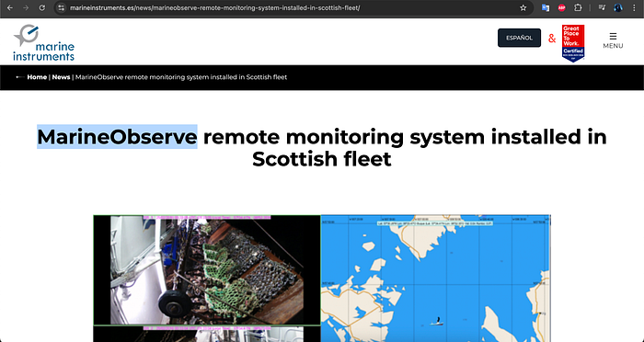Image resolution: width=644 pixels, height=342 pixels.
Task: Switch language with the ESPAÑOL button
Action: (519, 38)
